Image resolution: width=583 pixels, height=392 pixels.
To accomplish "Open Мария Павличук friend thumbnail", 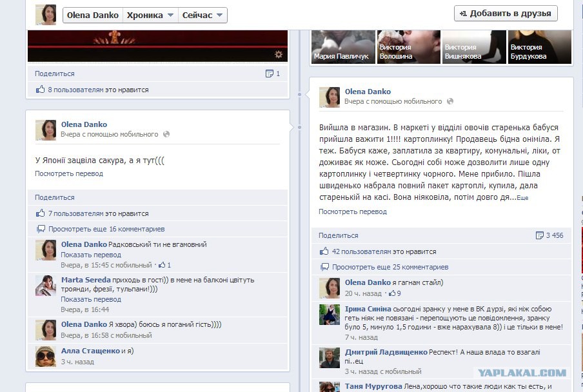I will tap(343, 47).
